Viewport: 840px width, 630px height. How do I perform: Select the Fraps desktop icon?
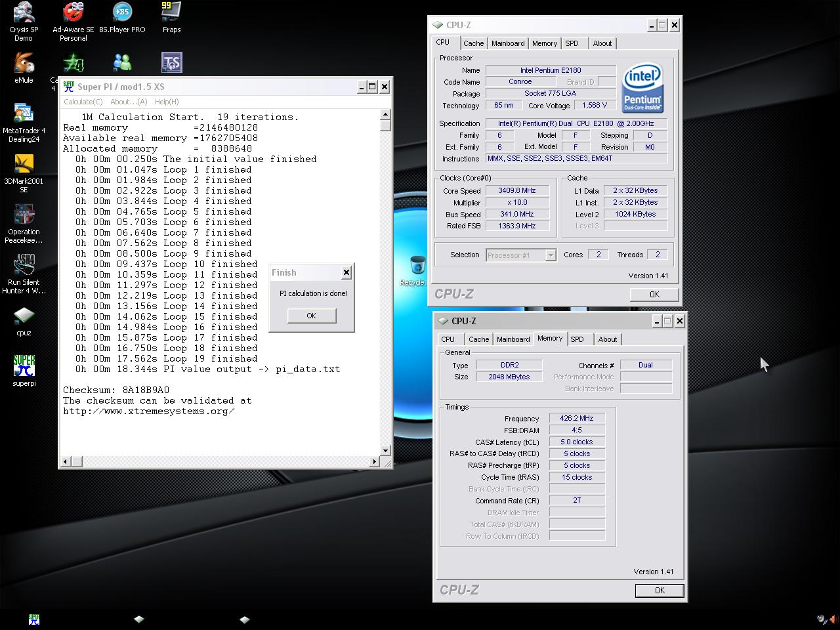click(x=171, y=18)
